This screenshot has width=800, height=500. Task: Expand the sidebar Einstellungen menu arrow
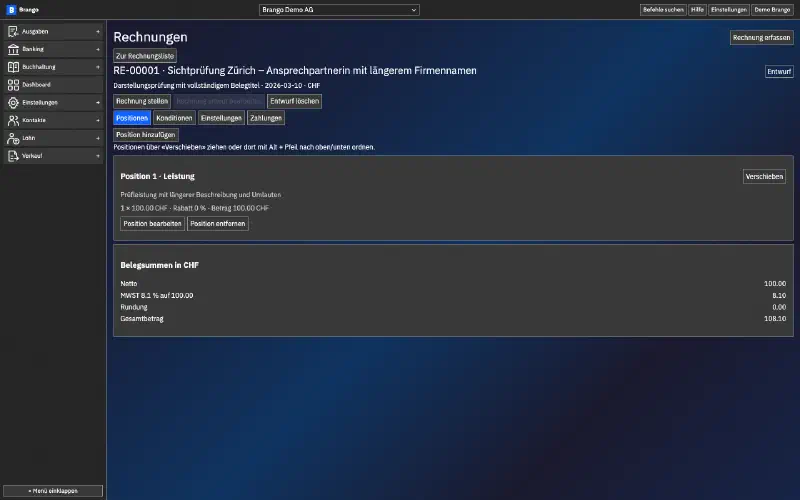tap(97, 103)
